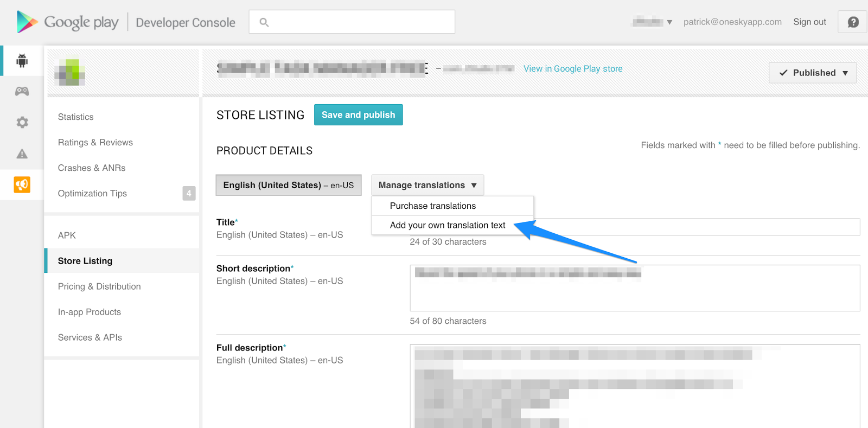Click the Short description label
The height and width of the screenshot is (428, 868).
tap(254, 269)
